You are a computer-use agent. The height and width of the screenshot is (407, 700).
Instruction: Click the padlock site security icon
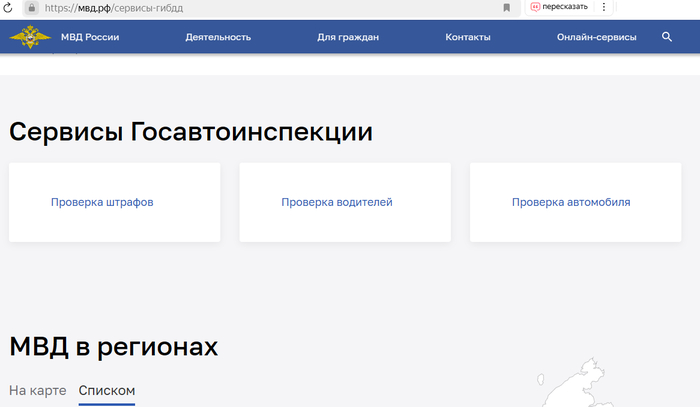tap(32, 7)
